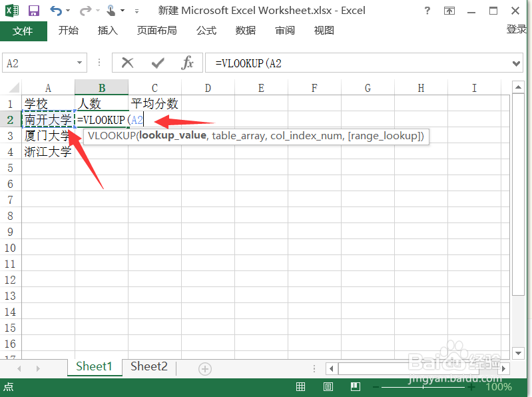This screenshot has width=532, height=397.
Task: Click cell containing 学校
Action: pos(48,103)
